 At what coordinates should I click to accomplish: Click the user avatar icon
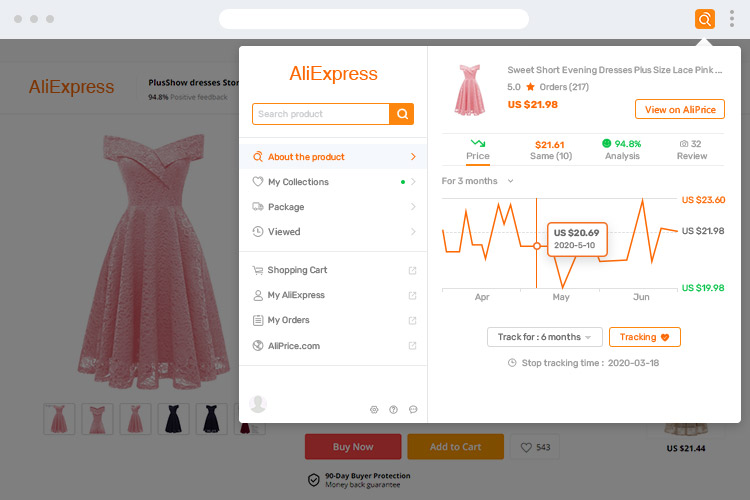[258, 404]
